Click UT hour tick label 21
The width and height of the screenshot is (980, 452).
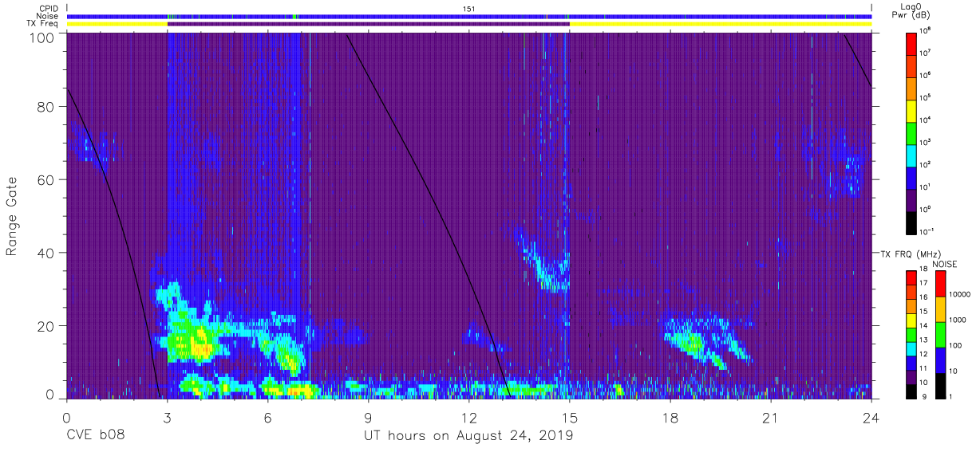(770, 417)
